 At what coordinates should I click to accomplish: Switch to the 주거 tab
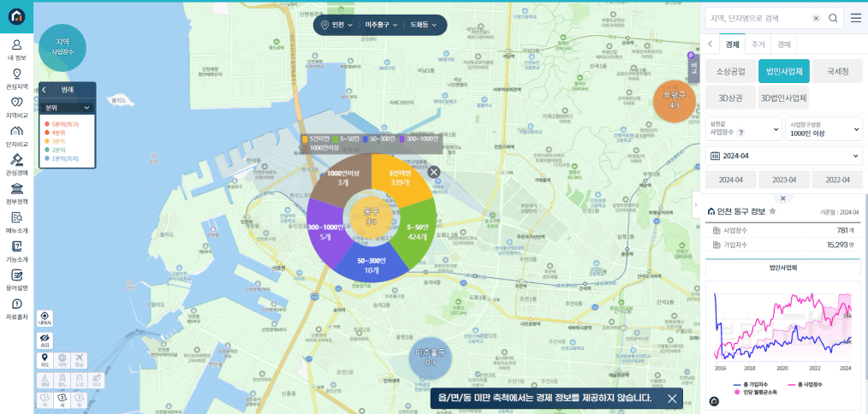tap(758, 44)
